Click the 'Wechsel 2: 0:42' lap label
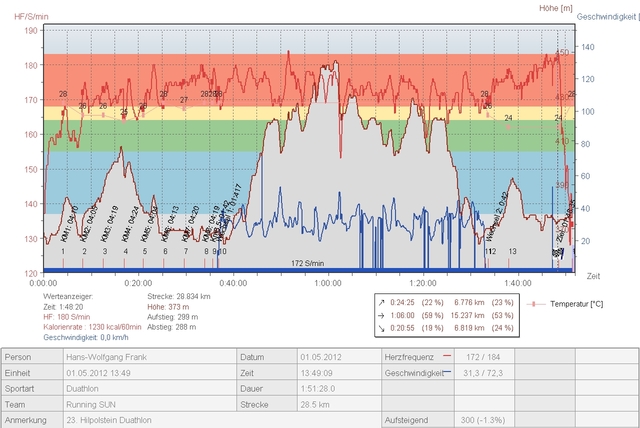 tap(496, 217)
